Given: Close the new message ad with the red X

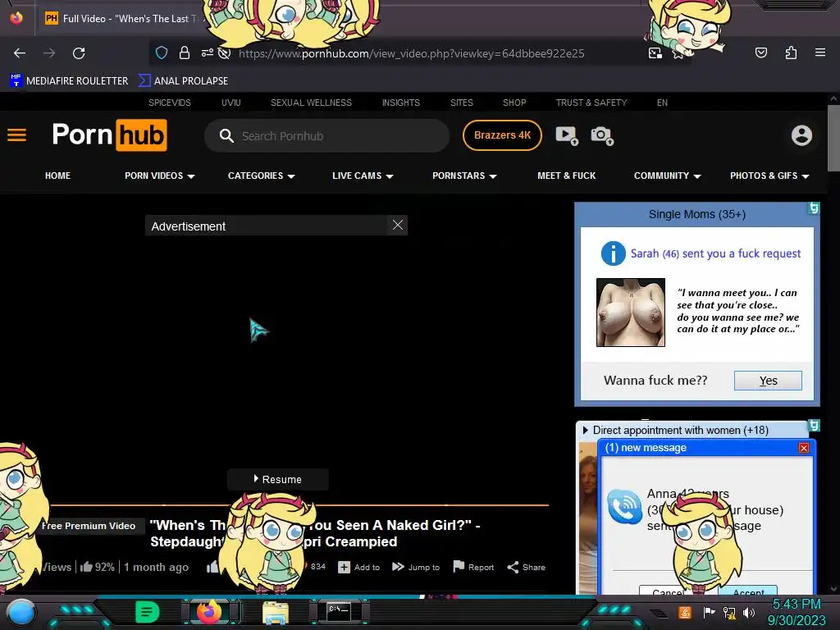Looking at the screenshot, I should 804,448.
